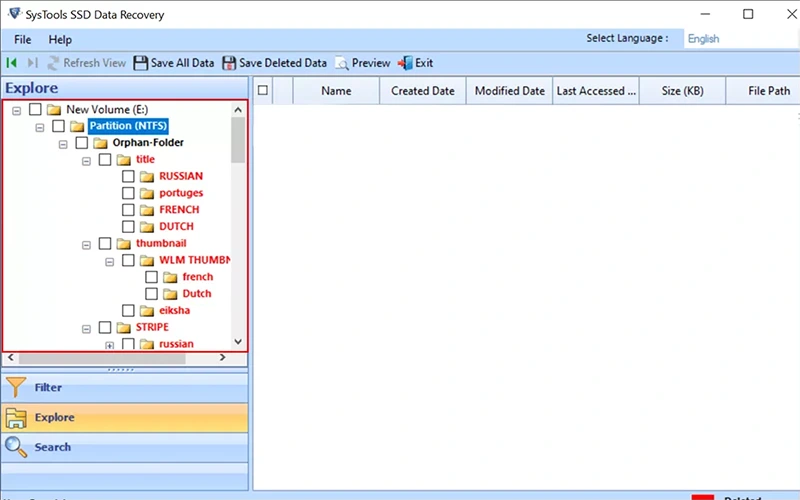Click the eiksha folder icon
Viewport: 800px width, 500px height.
(x=147, y=310)
